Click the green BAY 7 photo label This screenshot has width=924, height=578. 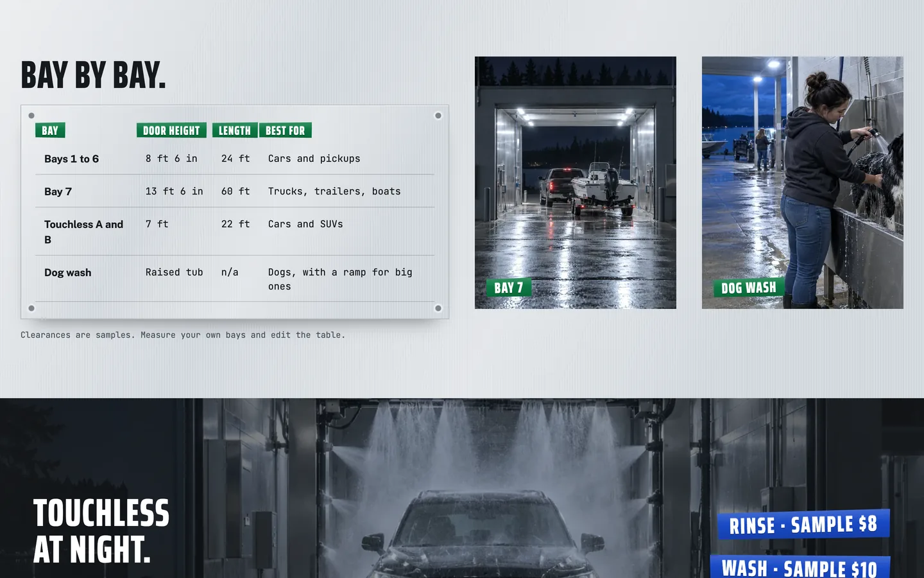coord(509,288)
